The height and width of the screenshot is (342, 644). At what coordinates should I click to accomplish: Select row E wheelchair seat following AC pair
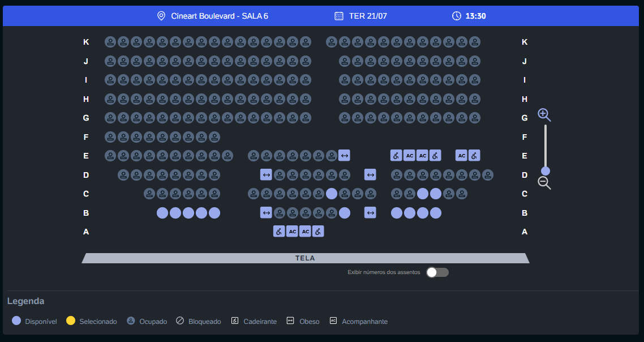coord(435,156)
